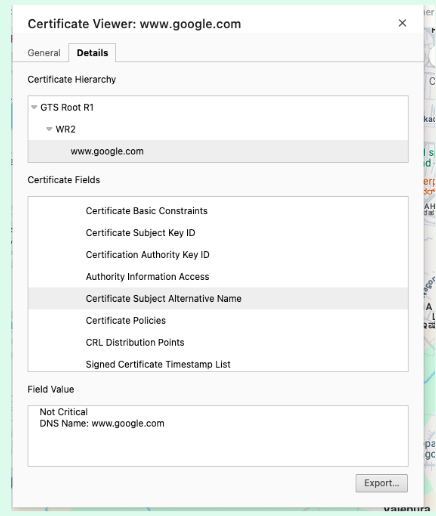This screenshot has width=436, height=516.
Task: Collapse the GTS Root R1 tree node
Action: pos(34,107)
